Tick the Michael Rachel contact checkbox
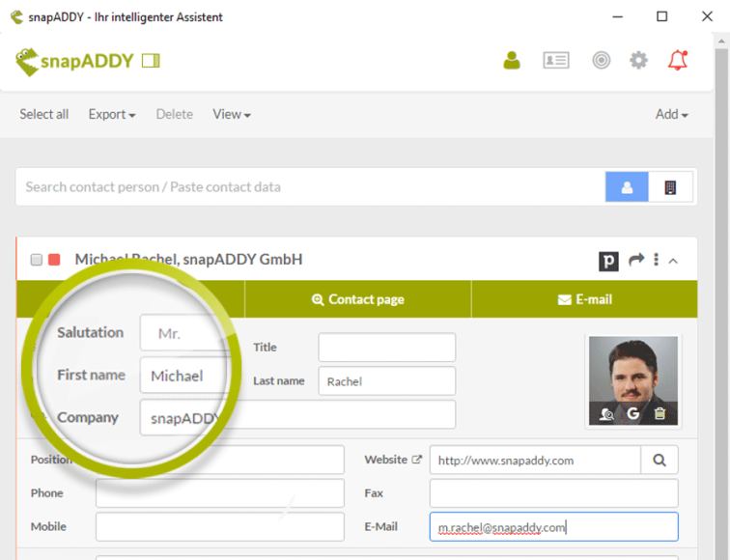 coord(36,260)
